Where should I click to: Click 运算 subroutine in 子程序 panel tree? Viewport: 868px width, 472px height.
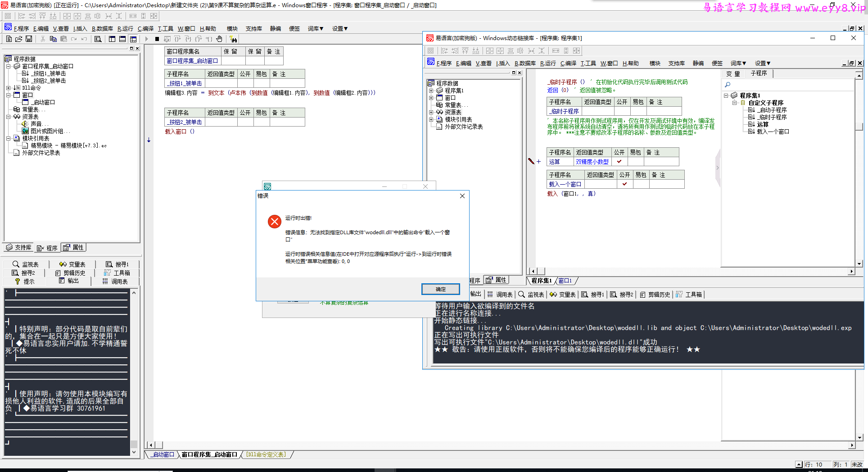coord(763,124)
